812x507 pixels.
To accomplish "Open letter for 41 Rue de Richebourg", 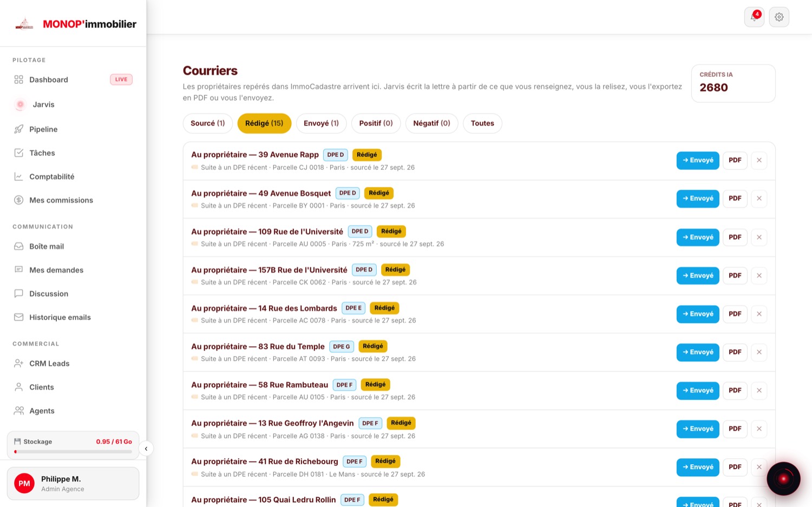I will (265, 462).
